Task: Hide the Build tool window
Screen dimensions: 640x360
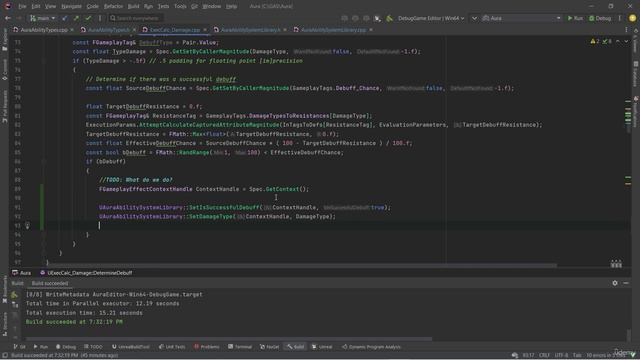Action: pyautogui.click(x=626, y=283)
